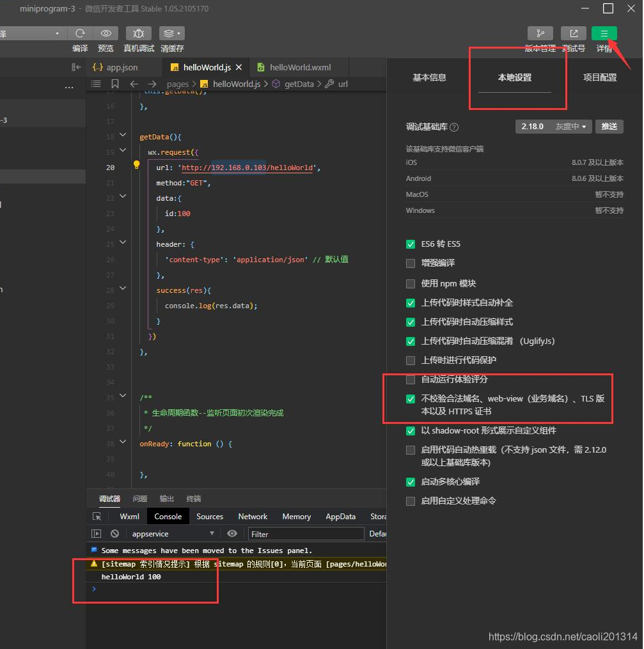The height and width of the screenshot is (649, 644).
Task: Toggle the green details menu icon
Action: coord(604,33)
